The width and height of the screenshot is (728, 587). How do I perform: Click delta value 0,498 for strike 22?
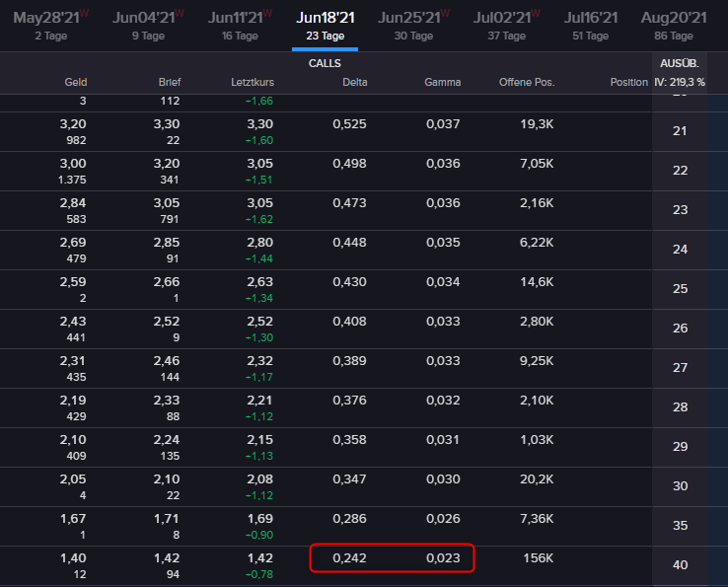pyautogui.click(x=349, y=164)
